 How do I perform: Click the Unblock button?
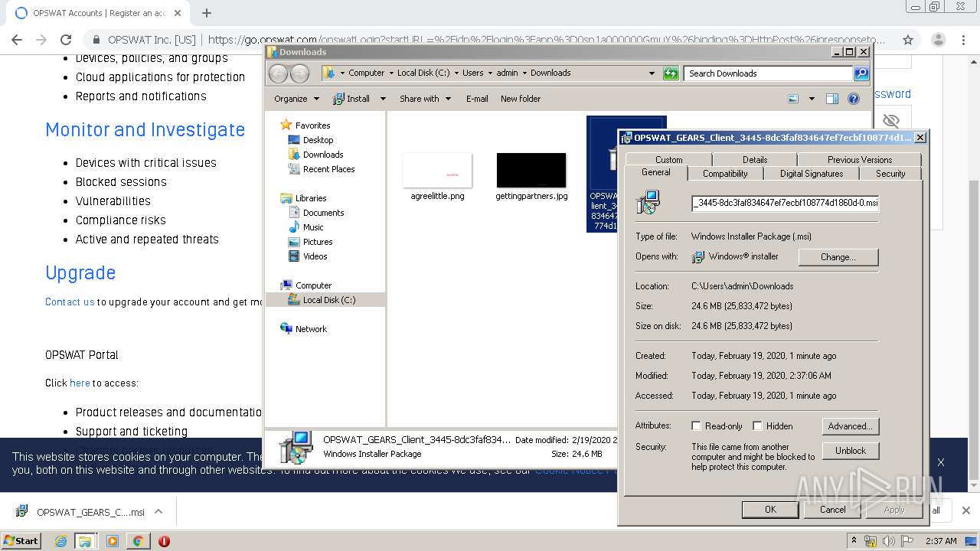tap(850, 451)
